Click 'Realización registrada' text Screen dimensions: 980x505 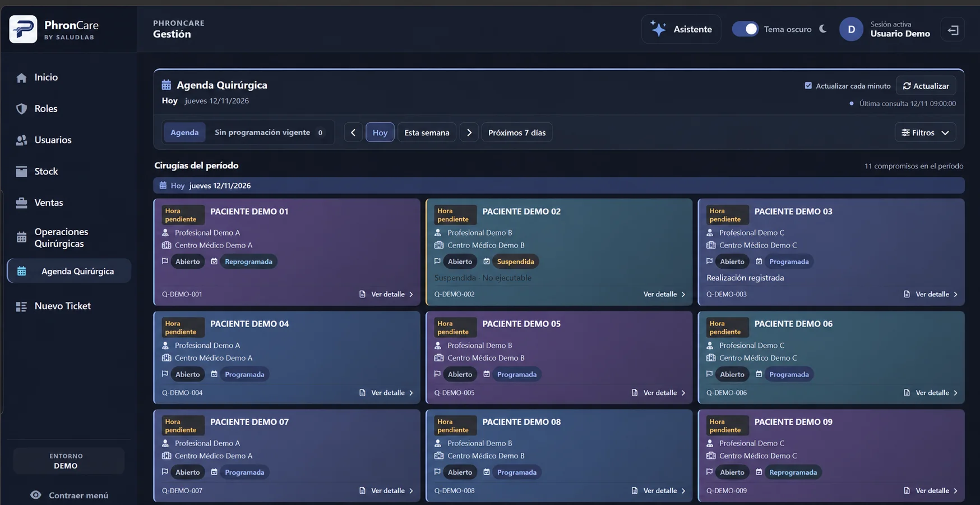click(x=745, y=278)
